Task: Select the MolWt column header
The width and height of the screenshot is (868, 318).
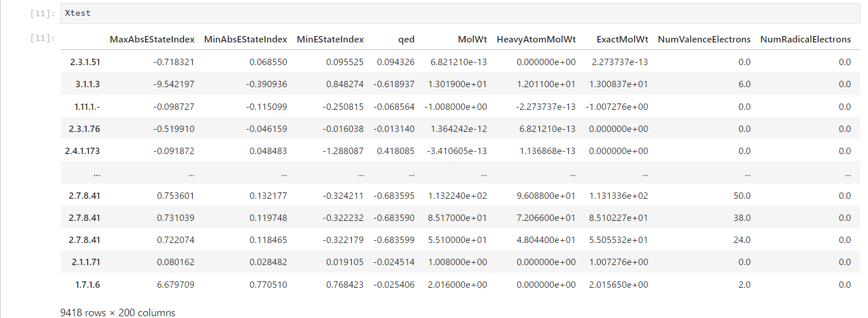Action: click(x=472, y=40)
